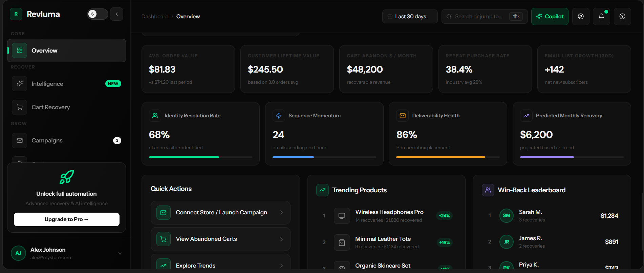Screen dimensions: 644x273
Task: Click Upgrade to Pro button
Action: tap(67, 219)
